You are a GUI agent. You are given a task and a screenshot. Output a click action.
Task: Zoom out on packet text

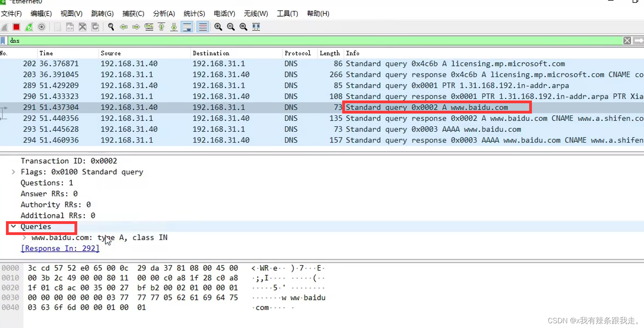(x=231, y=27)
